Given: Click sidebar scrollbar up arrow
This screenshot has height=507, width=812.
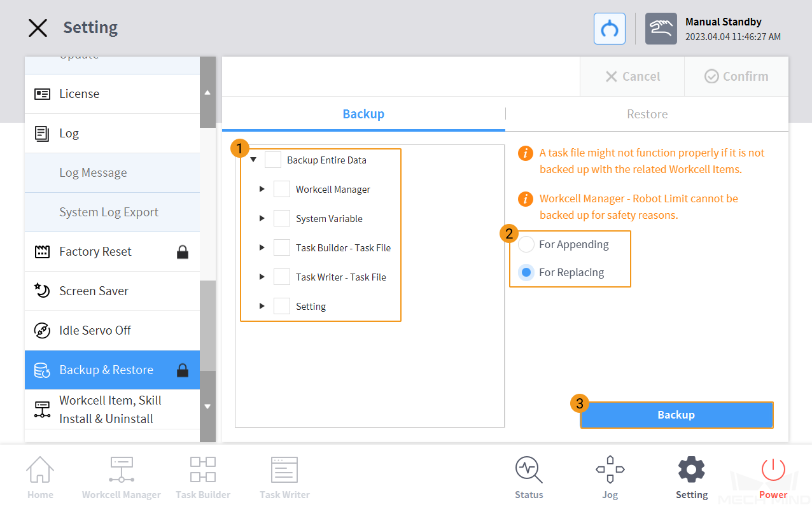Looking at the screenshot, I should (x=207, y=93).
